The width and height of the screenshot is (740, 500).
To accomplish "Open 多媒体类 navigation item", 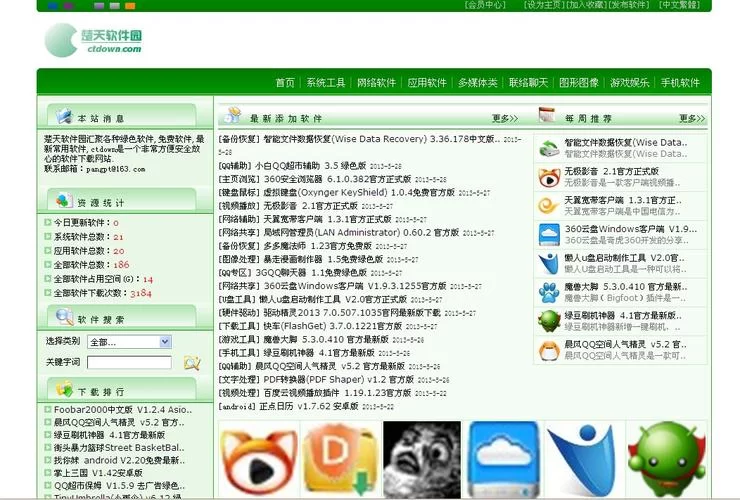I will (x=477, y=83).
